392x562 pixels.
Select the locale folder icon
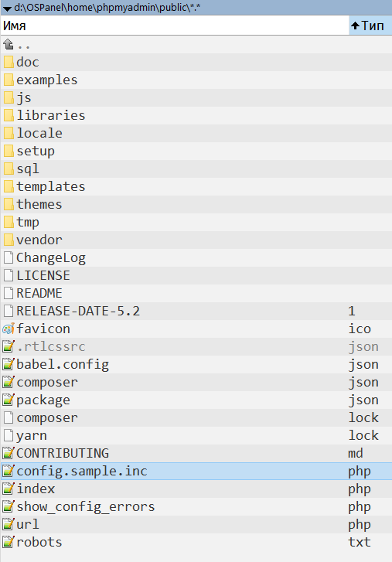9,133
